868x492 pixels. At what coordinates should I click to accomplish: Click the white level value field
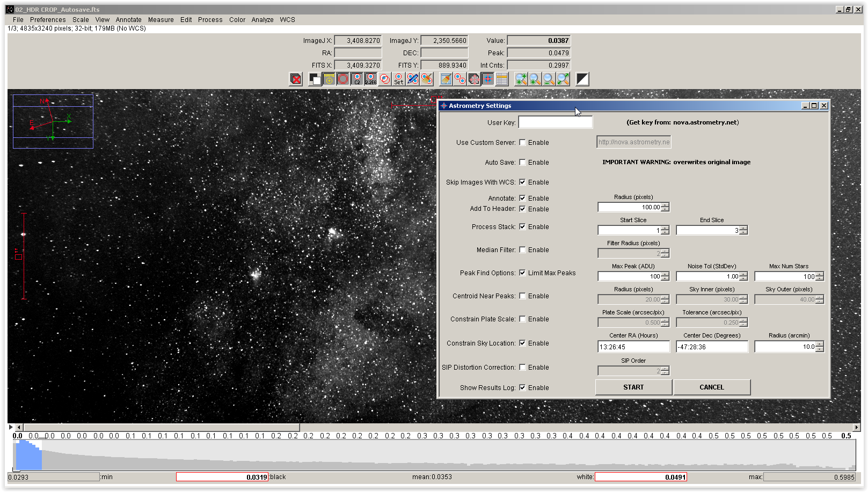tap(641, 477)
